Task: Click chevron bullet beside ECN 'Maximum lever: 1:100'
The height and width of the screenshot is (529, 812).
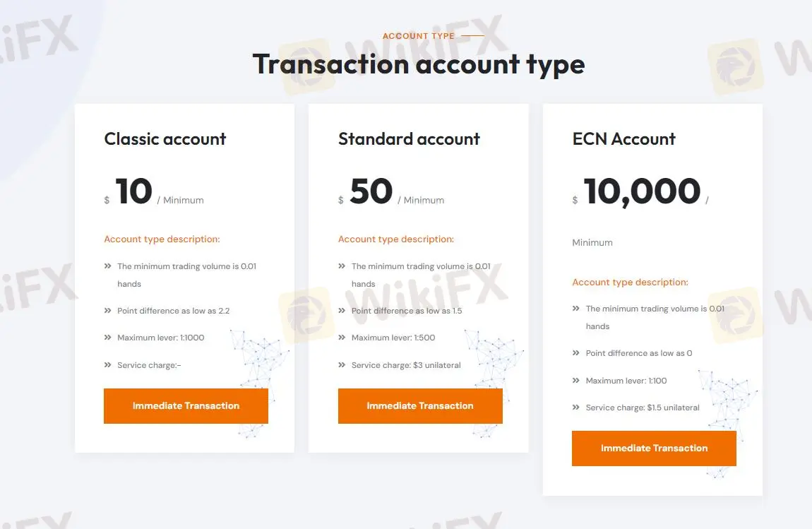Action: pos(576,381)
